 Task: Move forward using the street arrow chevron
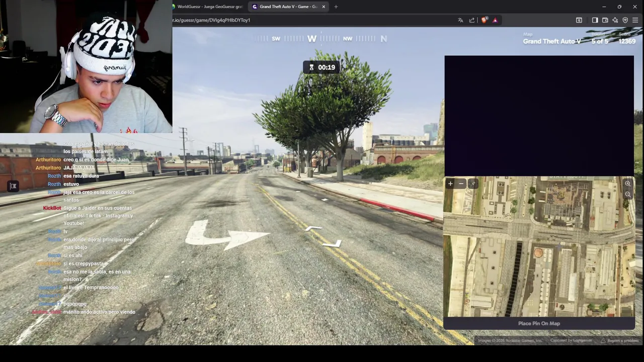313,229
